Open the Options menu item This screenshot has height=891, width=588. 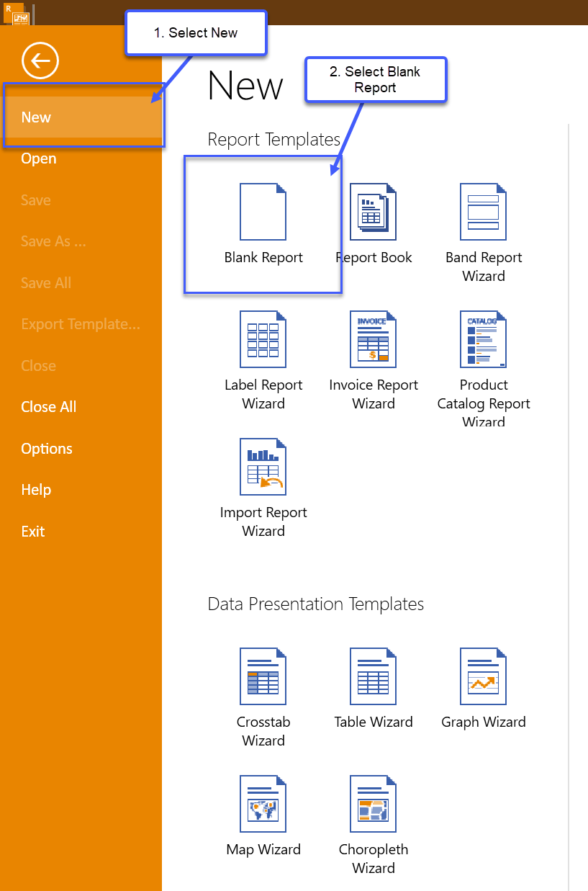[x=46, y=448]
